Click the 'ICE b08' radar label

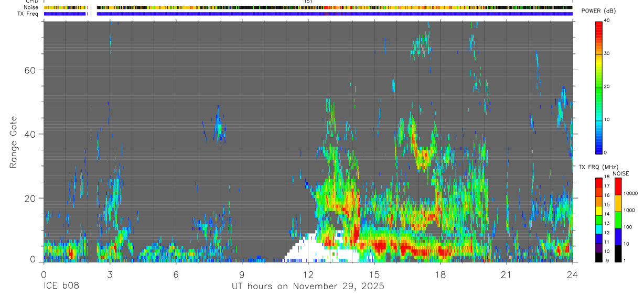pyautogui.click(x=60, y=286)
